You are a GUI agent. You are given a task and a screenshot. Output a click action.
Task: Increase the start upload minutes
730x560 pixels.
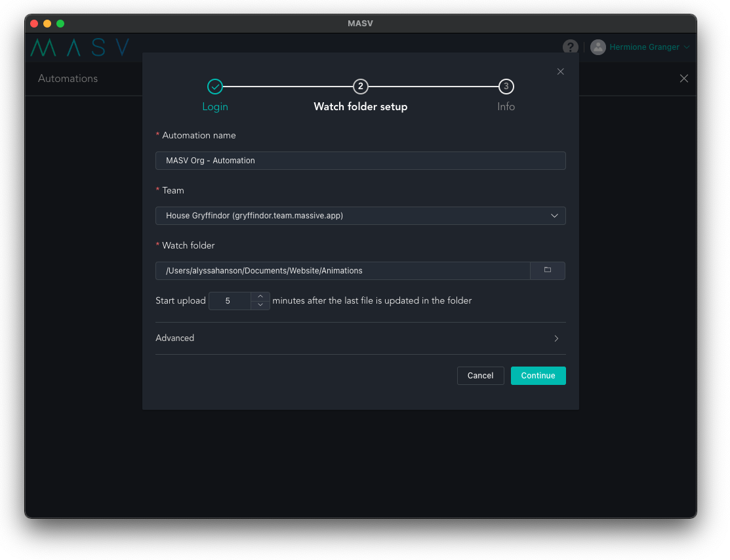tap(260, 296)
